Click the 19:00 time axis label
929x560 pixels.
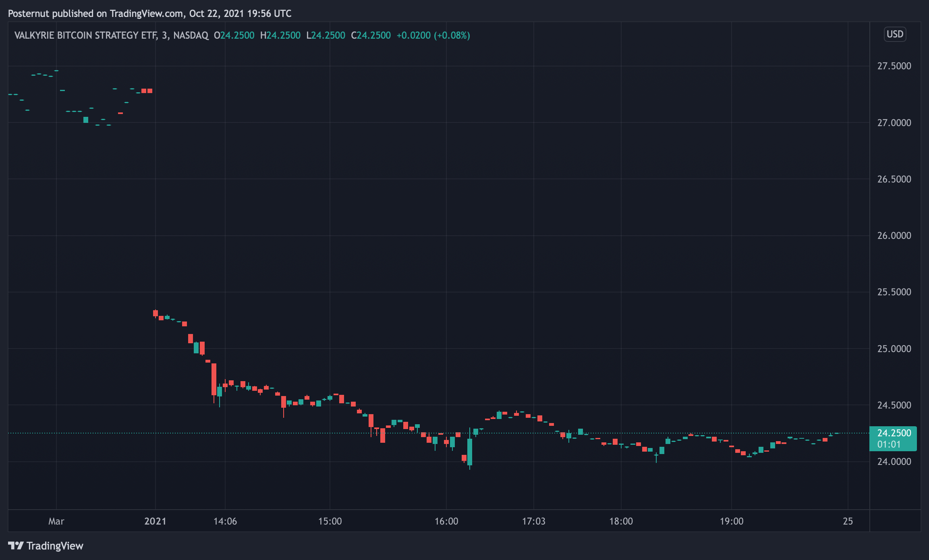pyautogui.click(x=732, y=521)
